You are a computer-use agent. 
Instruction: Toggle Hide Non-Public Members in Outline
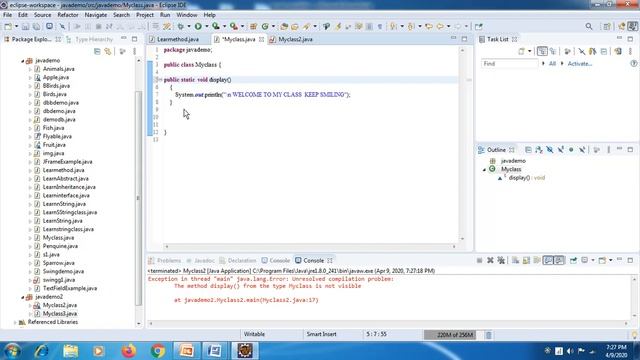point(571,150)
